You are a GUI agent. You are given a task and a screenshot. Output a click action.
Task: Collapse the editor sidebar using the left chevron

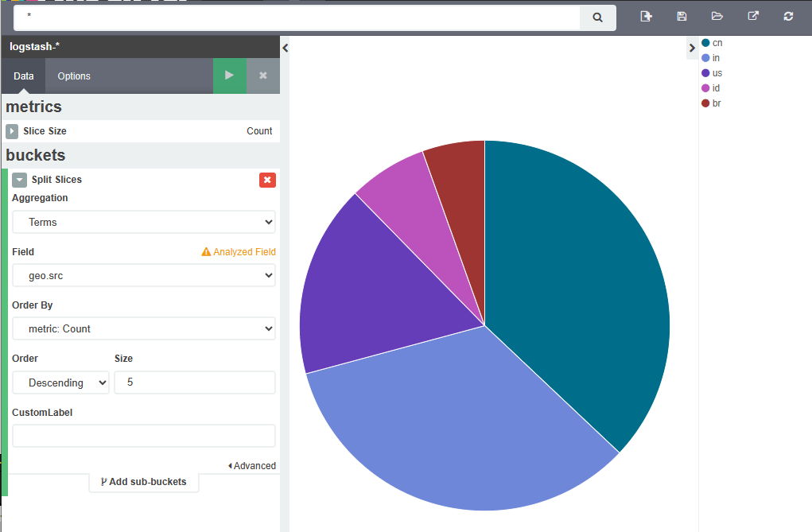pyautogui.click(x=285, y=49)
